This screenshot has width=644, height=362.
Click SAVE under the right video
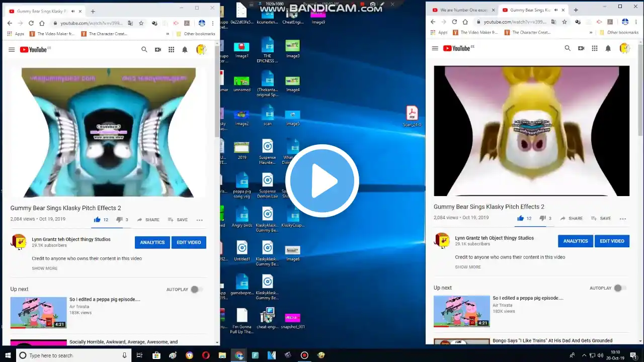point(601,218)
